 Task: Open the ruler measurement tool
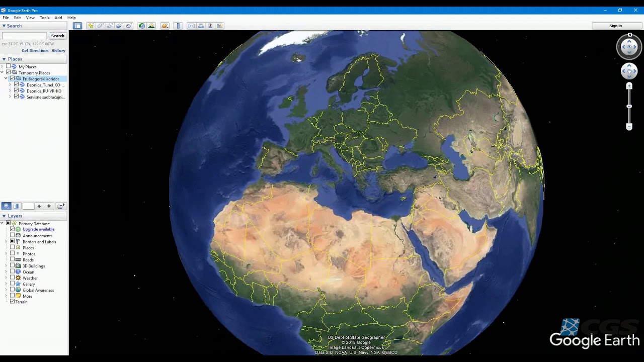pos(178,26)
